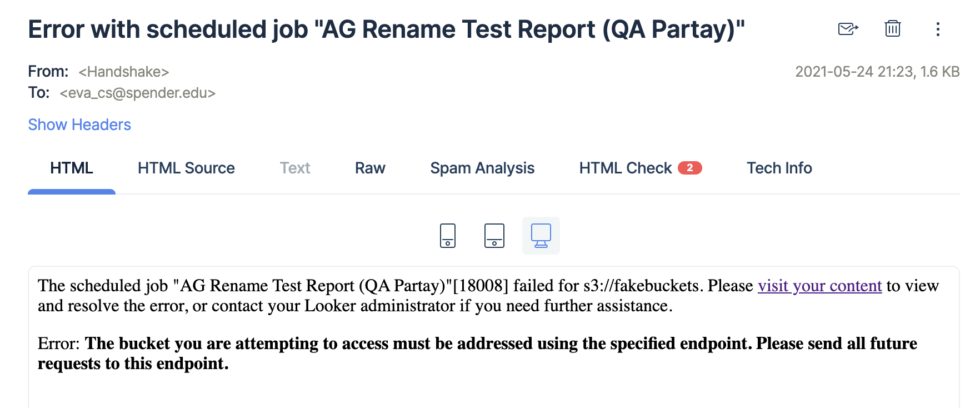Image resolution: width=980 pixels, height=408 pixels.
Task: Click the email subject heading
Action: click(387, 29)
